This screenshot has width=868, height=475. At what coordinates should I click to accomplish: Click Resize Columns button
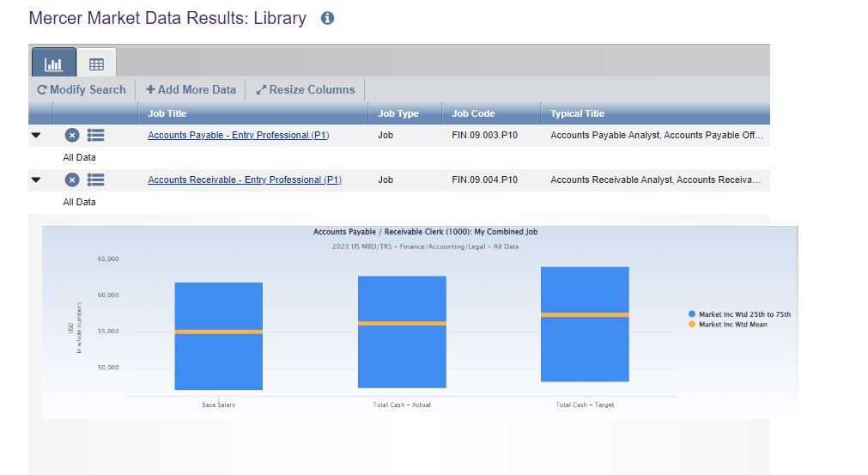click(305, 89)
